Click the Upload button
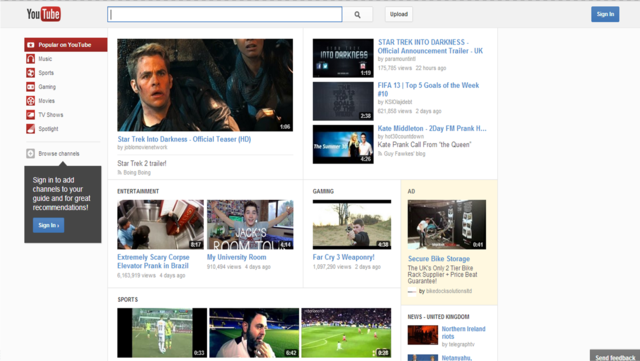Image resolution: width=640 pixels, height=361 pixels. (399, 14)
